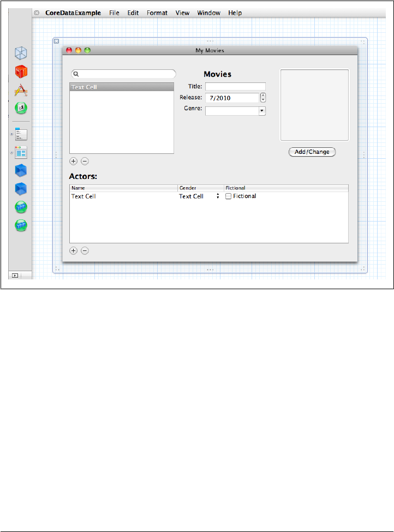Viewport: 394px width, 532px height.
Task: Select the blue cube directly above the green array controllers
Action: point(21,189)
